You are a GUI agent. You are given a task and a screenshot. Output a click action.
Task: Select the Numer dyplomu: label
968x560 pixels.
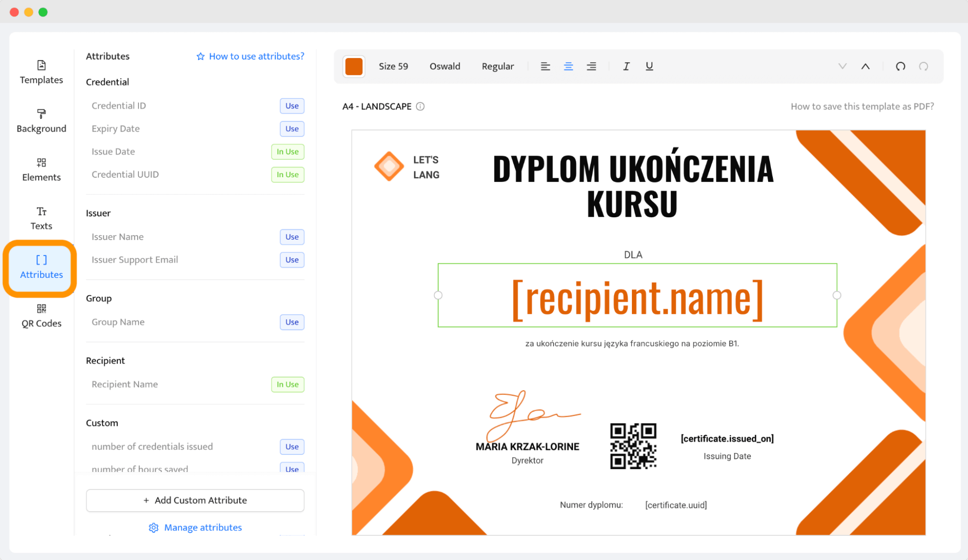(591, 505)
